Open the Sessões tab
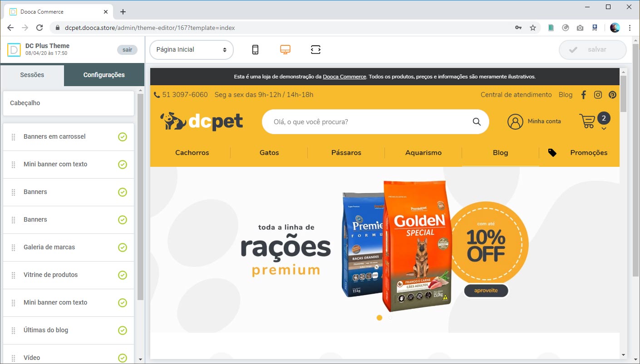 tap(32, 75)
